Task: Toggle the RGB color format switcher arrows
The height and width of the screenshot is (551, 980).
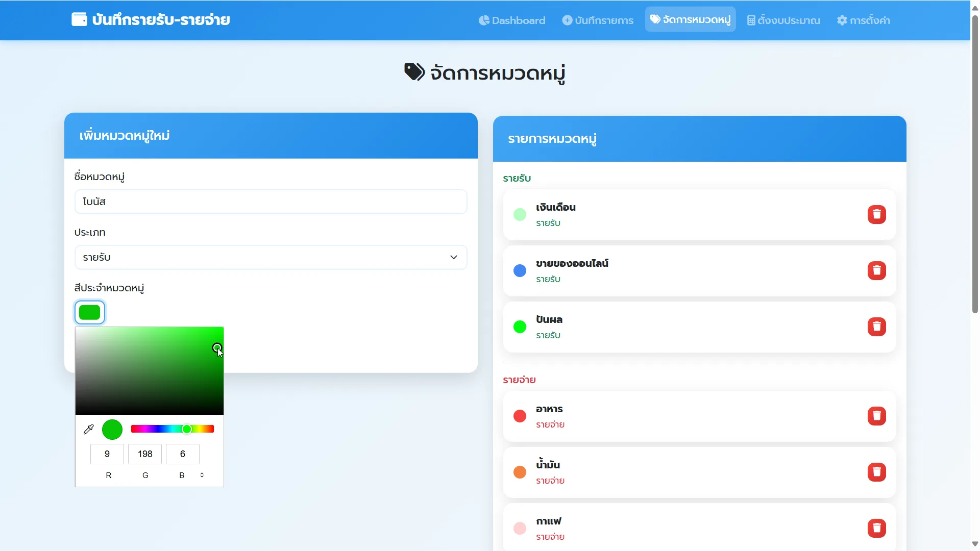Action: [202, 475]
